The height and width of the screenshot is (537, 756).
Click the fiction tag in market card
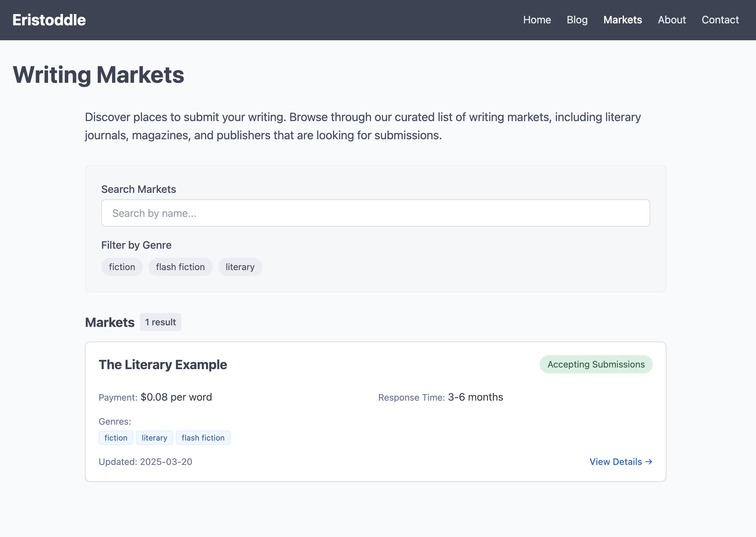116,438
